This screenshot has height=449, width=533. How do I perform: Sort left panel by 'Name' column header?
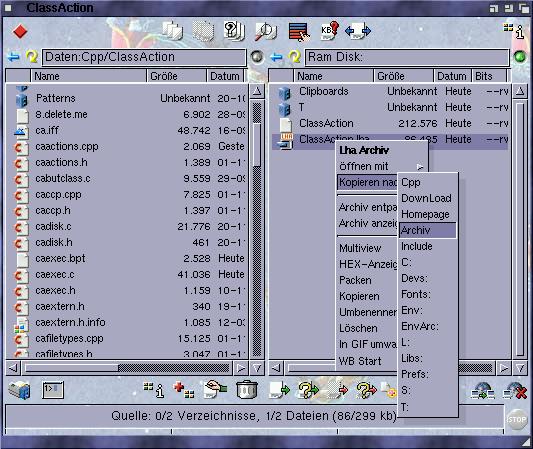click(88, 76)
